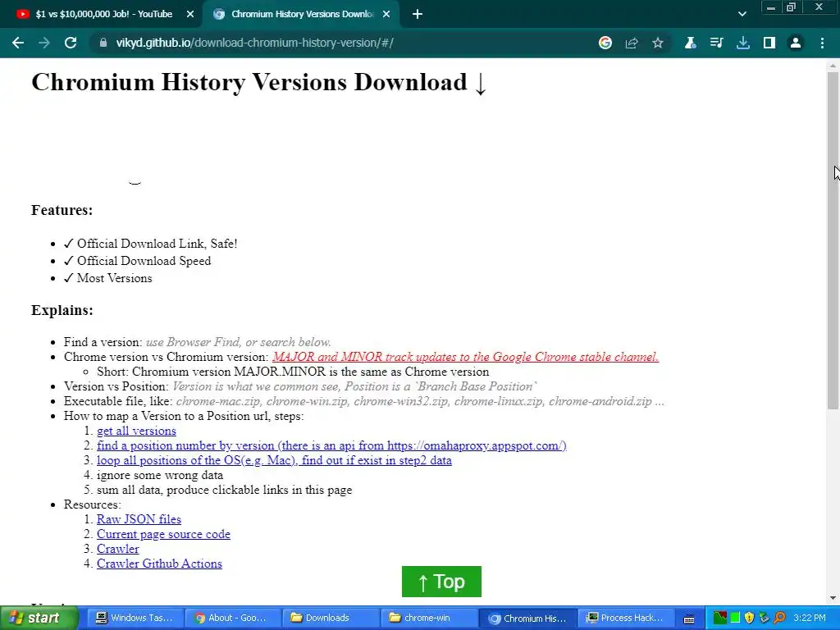Open Chrome Labs flask icon
The height and width of the screenshot is (630, 840).
(690, 43)
